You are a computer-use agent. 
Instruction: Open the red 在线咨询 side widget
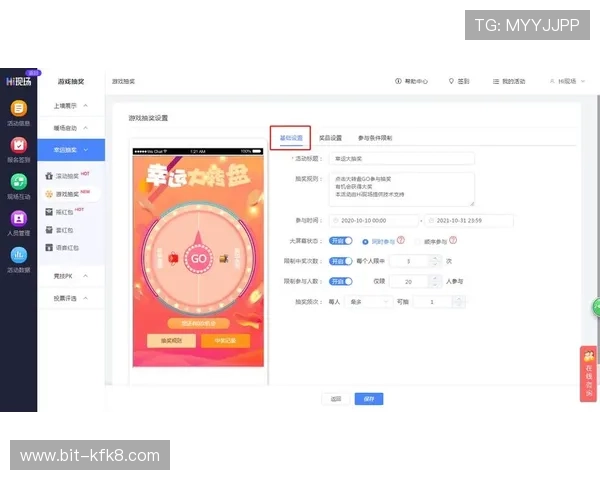tap(589, 374)
